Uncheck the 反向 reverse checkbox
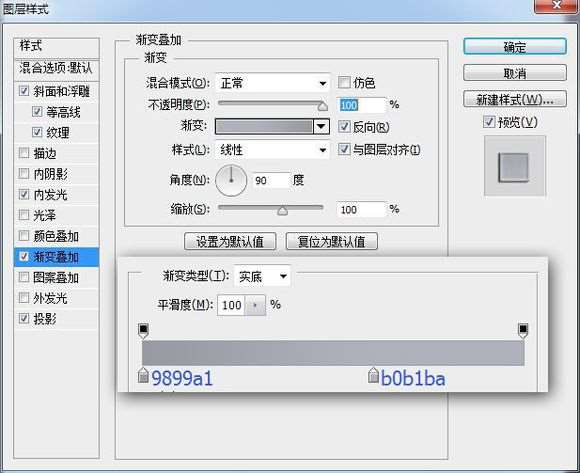The image size is (580, 473). [344, 126]
